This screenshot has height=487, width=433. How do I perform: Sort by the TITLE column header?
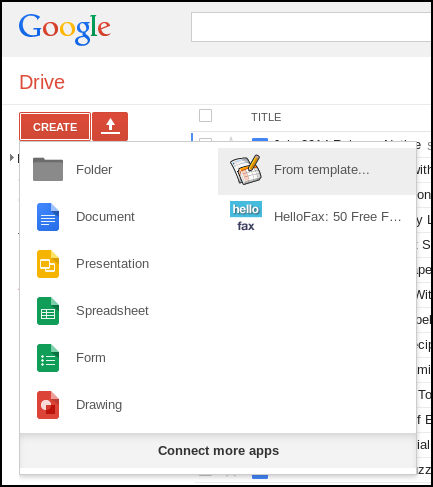(266, 117)
